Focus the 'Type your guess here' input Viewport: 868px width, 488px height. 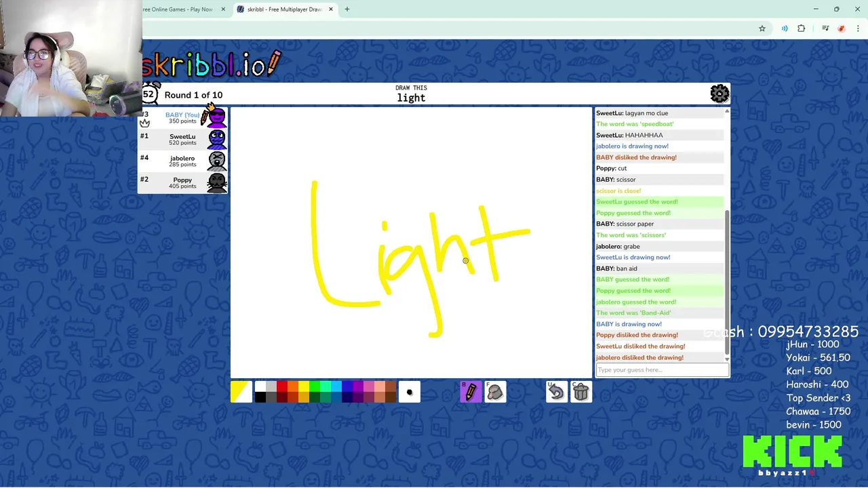pos(662,370)
